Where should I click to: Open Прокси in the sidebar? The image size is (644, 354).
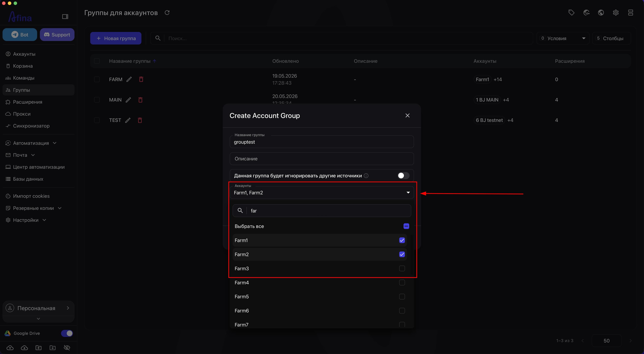click(x=38, y=114)
